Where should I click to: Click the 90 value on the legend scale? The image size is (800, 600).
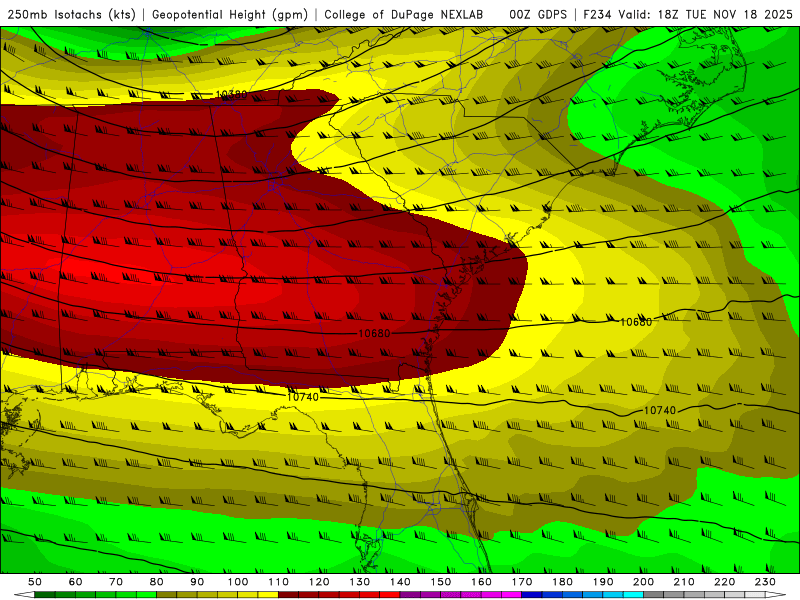(x=197, y=582)
